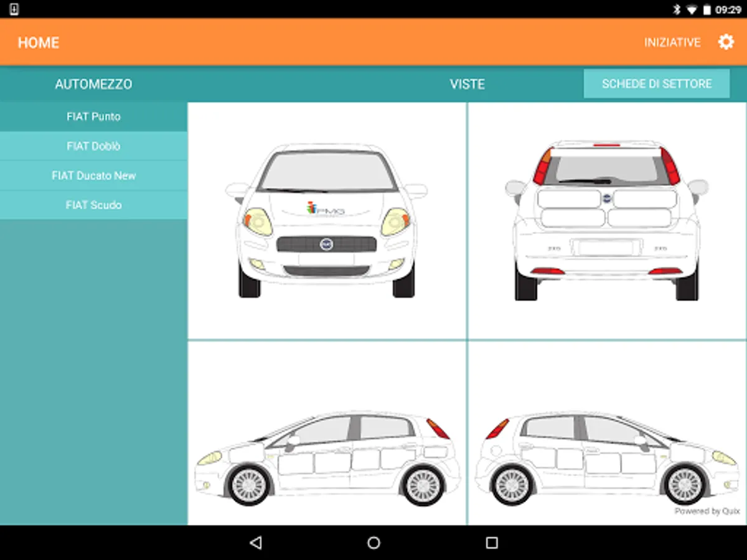The image size is (747, 560).
Task: Tap the Android home circle button
Action: [x=374, y=543]
